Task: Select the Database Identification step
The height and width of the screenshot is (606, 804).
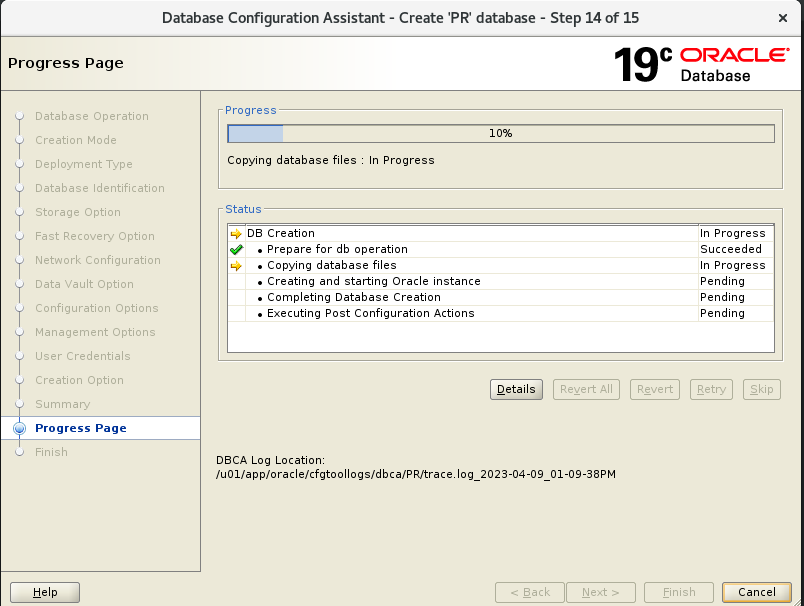Action: pyautogui.click(x=99, y=188)
